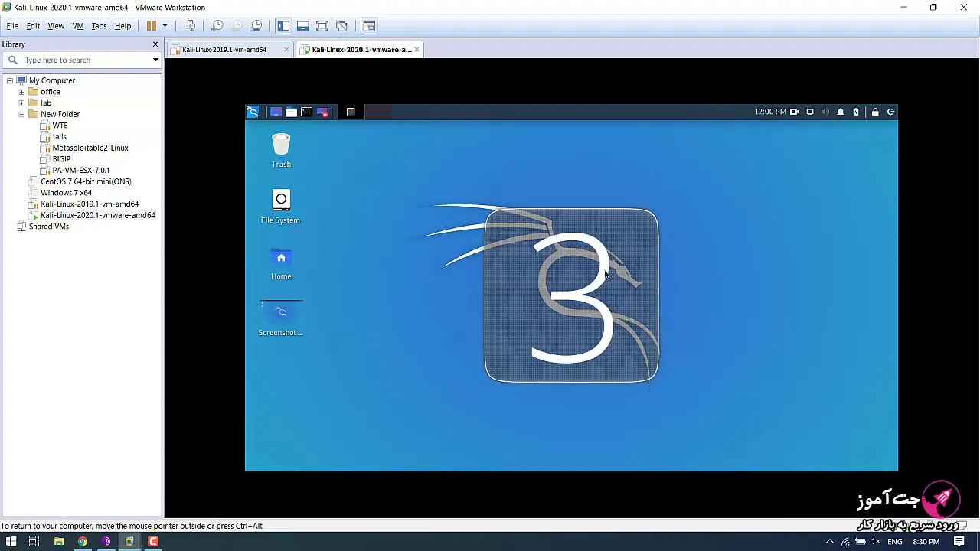The width and height of the screenshot is (980, 551).
Task: Select the File System desktop icon
Action: click(x=281, y=207)
